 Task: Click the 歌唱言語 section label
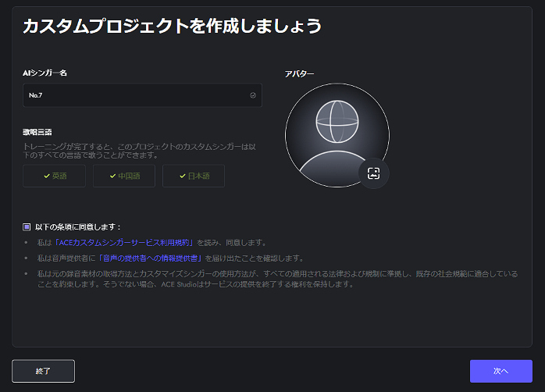pyautogui.click(x=37, y=132)
